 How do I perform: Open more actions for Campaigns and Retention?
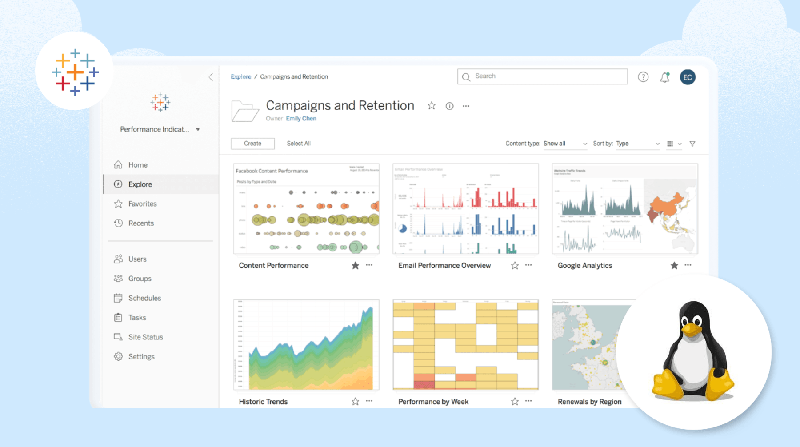[466, 106]
